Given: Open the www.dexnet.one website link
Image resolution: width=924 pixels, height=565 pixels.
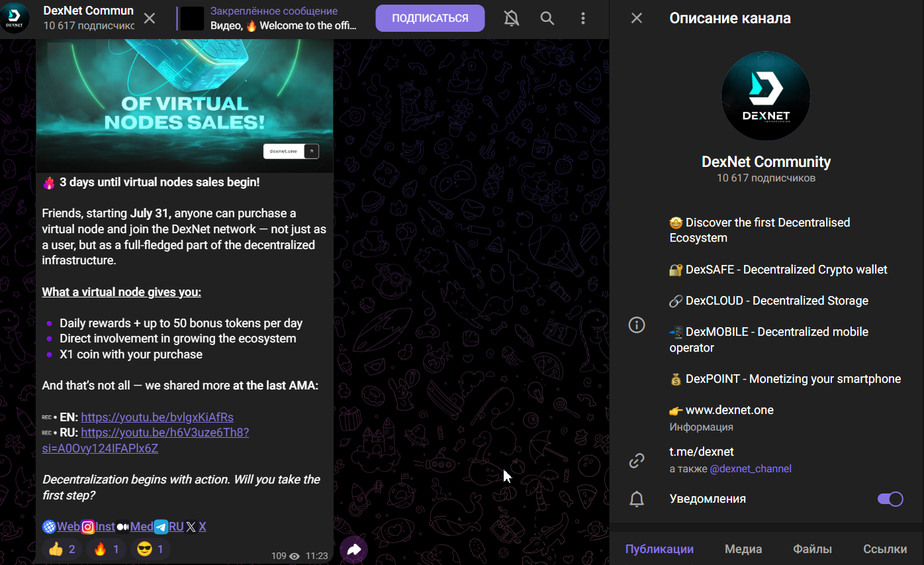Looking at the screenshot, I should click(x=729, y=410).
